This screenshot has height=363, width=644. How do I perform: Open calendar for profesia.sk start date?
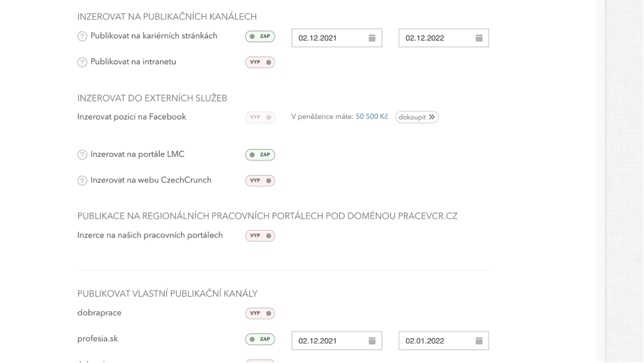pos(372,341)
